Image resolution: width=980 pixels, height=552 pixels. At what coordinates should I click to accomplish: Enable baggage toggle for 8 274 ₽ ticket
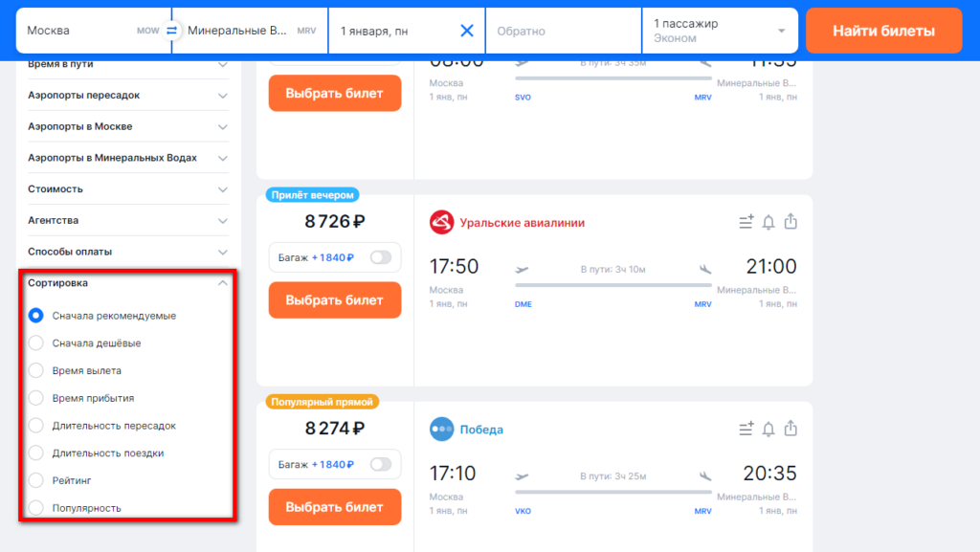pos(381,464)
